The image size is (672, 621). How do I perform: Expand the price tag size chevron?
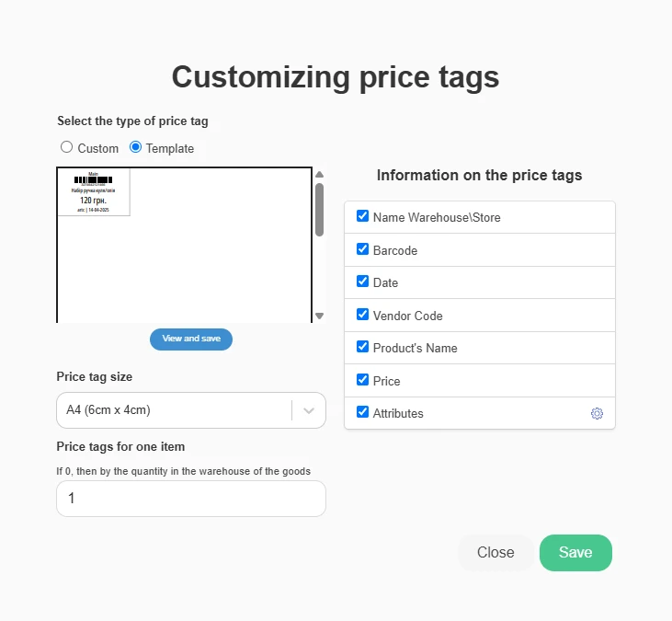coord(309,410)
